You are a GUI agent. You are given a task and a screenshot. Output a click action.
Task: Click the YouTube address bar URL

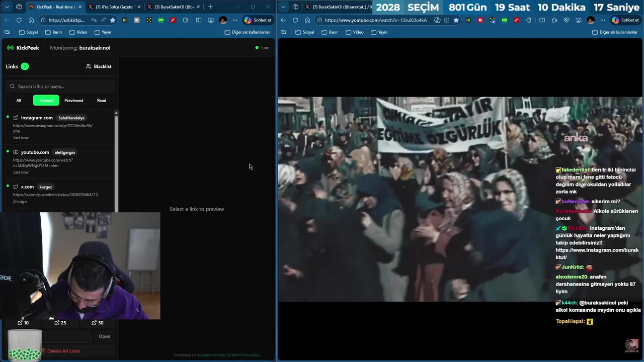(x=376, y=20)
